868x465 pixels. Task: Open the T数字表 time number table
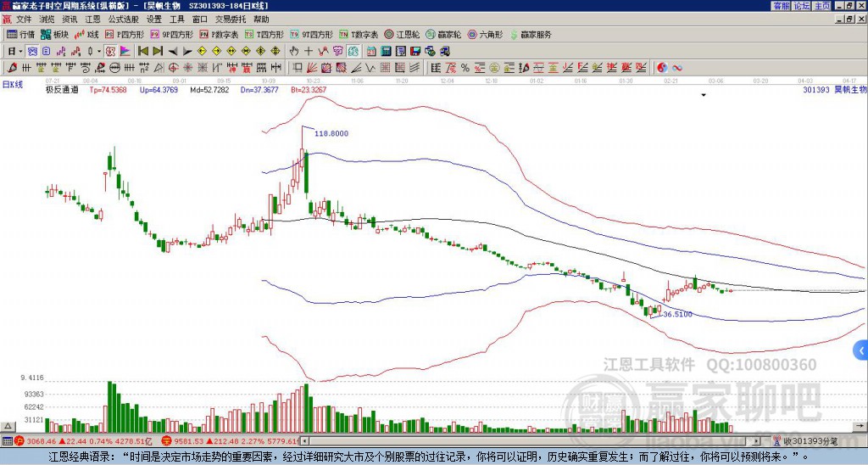(359, 34)
